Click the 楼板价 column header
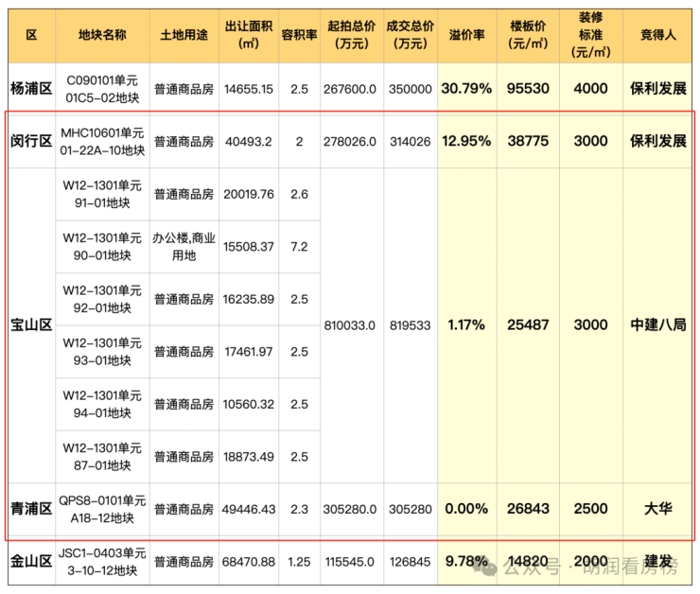The image size is (700, 594). tap(529, 34)
